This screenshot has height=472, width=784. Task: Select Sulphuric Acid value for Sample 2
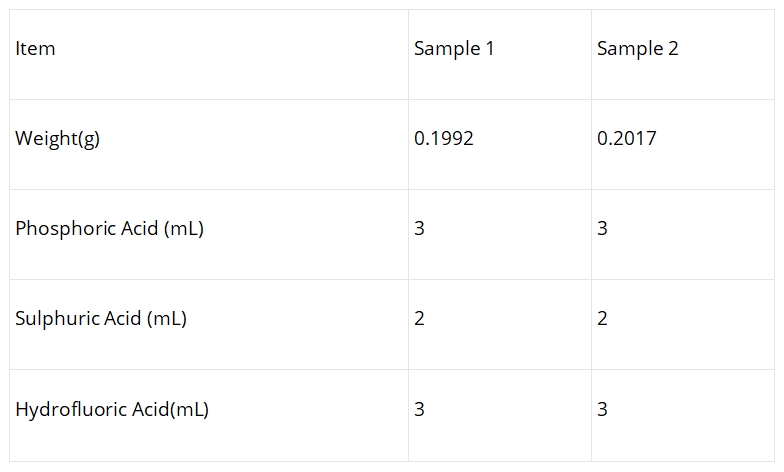pyautogui.click(x=602, y=318)
